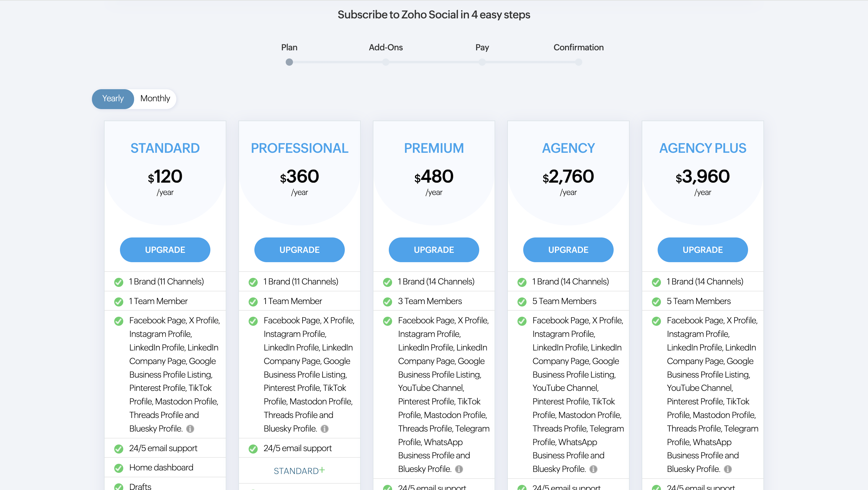Switch billing to Monthly
This screenshot has width=868, height=490.
coord(155,99)
